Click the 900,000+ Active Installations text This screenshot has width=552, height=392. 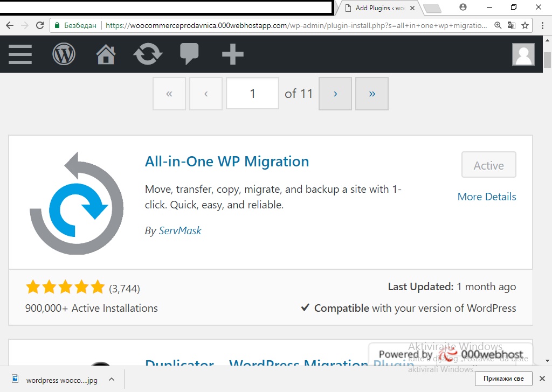(x=92, y=308)
